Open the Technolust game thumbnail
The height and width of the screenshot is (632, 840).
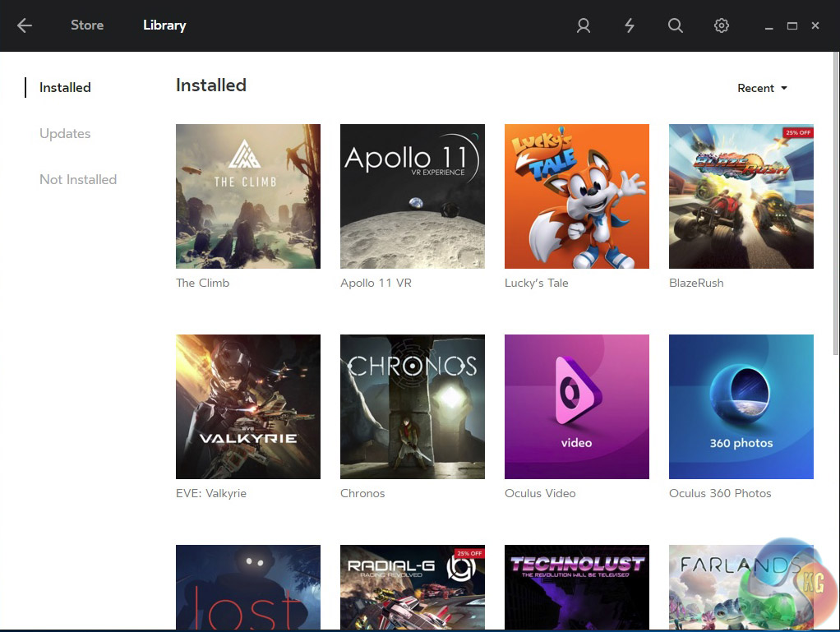tap(577, 587)
